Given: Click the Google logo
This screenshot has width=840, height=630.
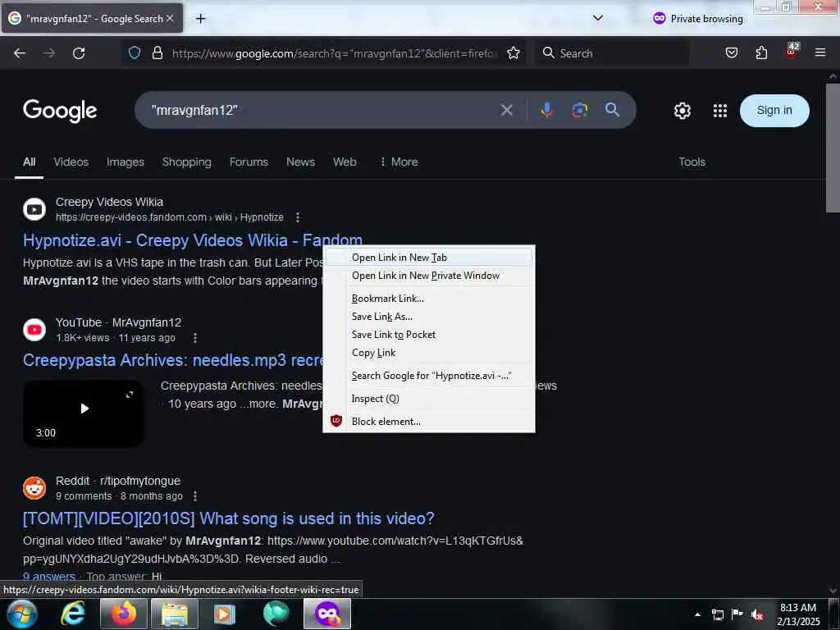Looking at the screenshot, I should point(59,111).
